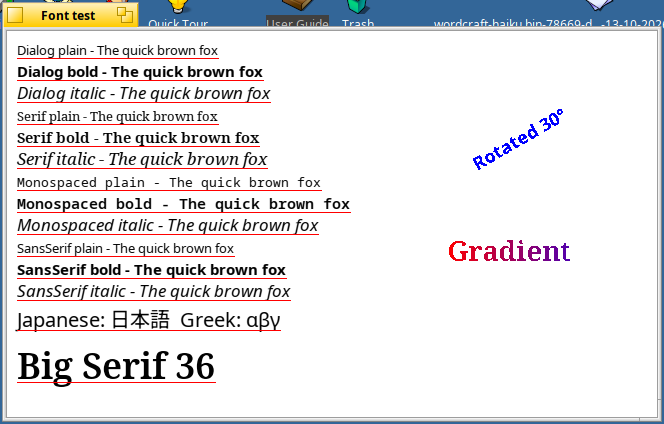Click the 'Serif italic' text line

coord(142,160)
